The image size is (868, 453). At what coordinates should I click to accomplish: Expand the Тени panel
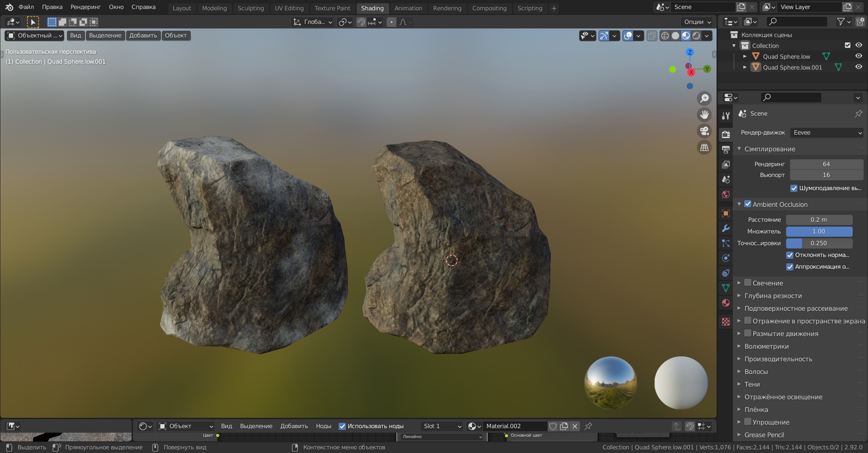(752, 384)
